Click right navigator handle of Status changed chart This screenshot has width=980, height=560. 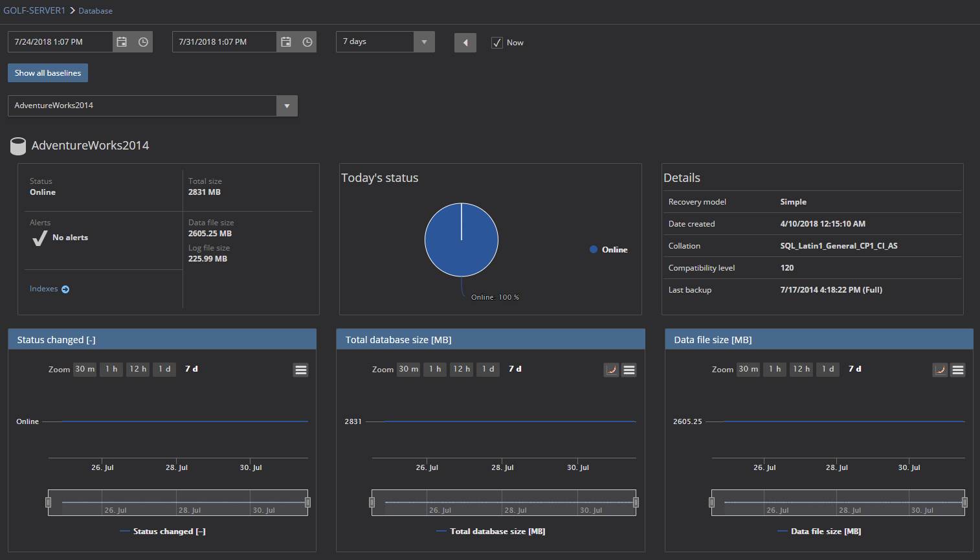[x=307, y=502]
